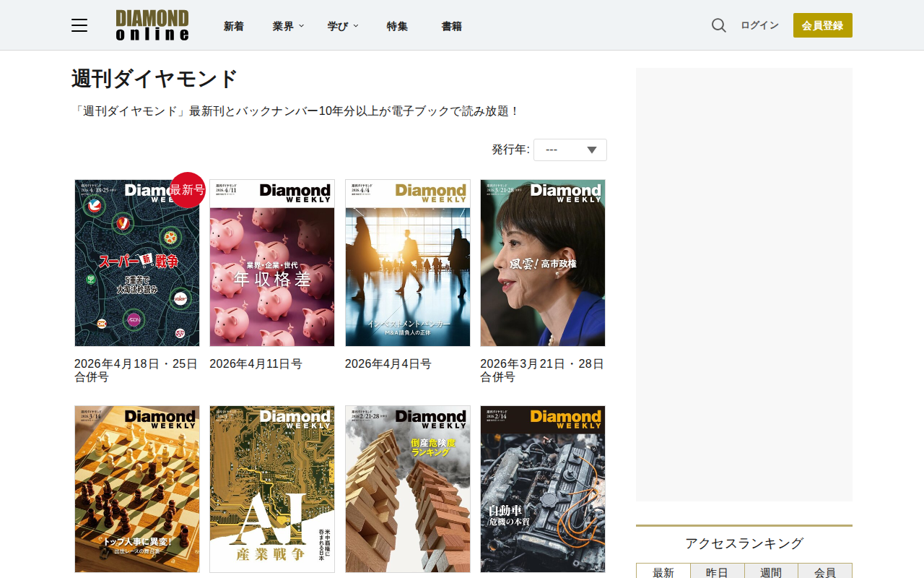The height and width of the screenshot is (578, 924).
Task: Open the search magnifier icon
Action: (719, 25)
